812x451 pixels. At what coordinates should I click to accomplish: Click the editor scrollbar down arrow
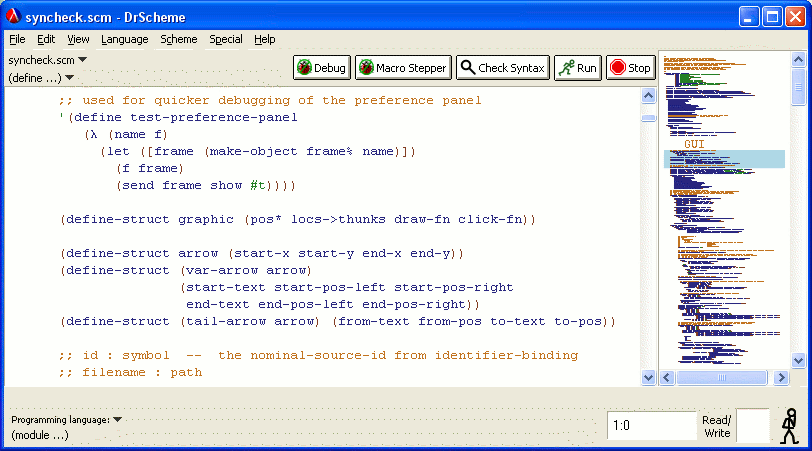click(x=648, y=377)
